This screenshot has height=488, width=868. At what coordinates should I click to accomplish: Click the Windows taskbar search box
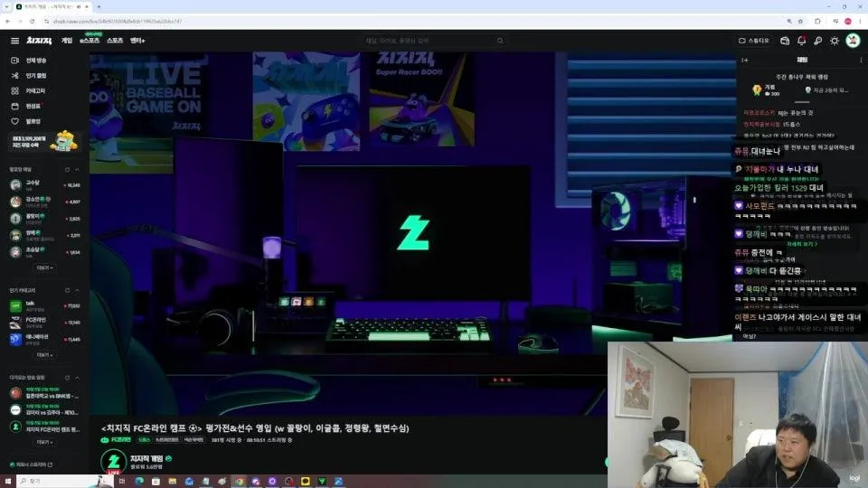pos(63,482)
